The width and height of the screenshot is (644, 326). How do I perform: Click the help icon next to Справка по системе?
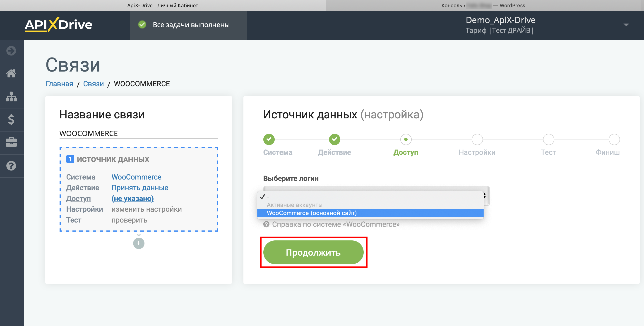coord(266,224)
